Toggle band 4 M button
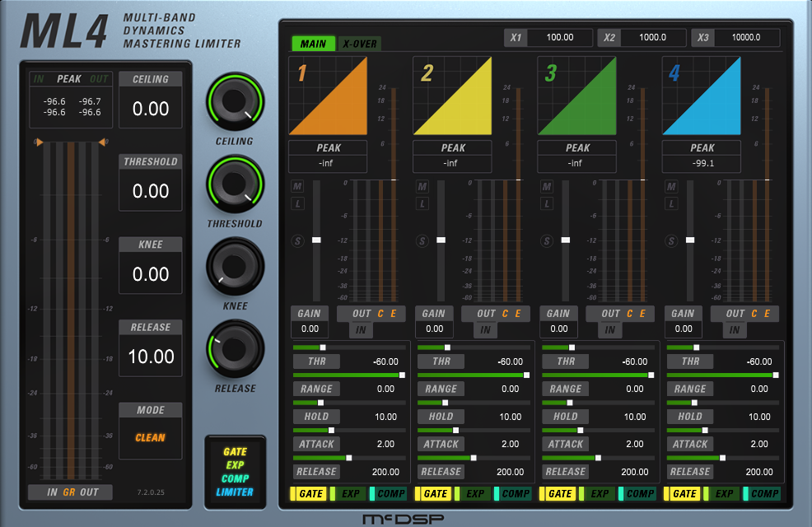 (x=671, y=186)
